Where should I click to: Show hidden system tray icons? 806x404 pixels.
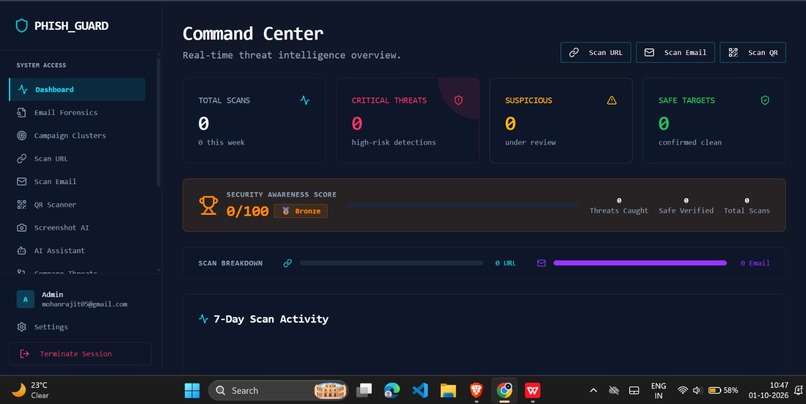coord(593,391)
